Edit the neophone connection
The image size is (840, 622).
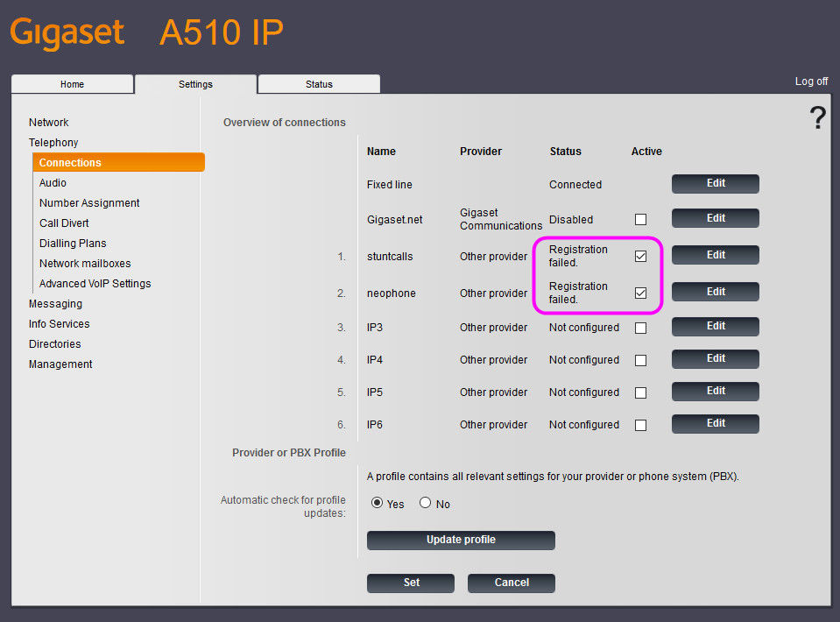[715, 292]
